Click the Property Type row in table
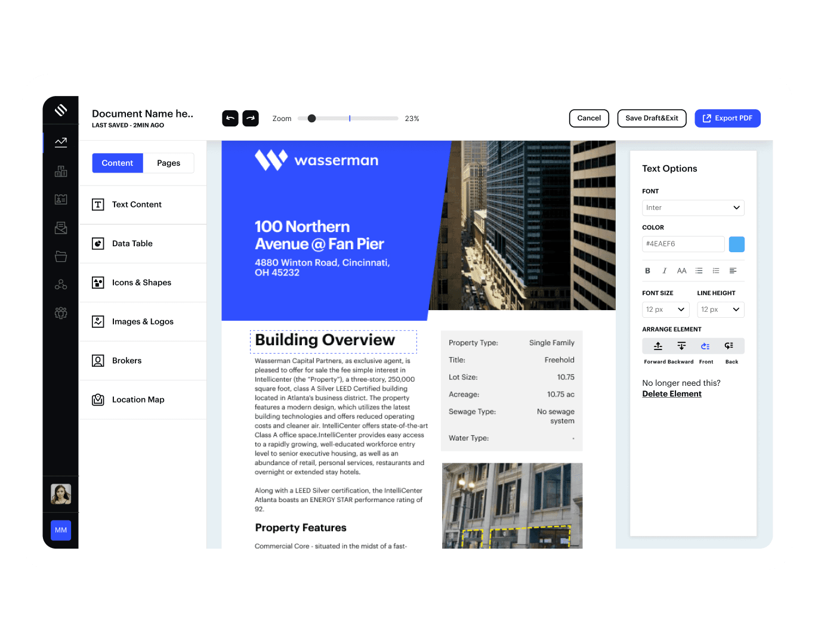This screenshot has width=815, height=644. pyautogui.click(x=511, y=343)
